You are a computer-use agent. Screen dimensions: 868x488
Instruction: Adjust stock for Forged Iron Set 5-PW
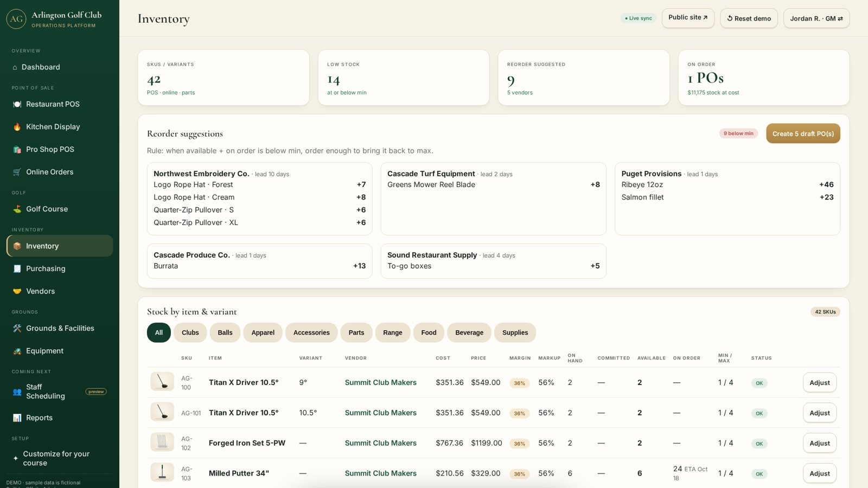[820, 444]
